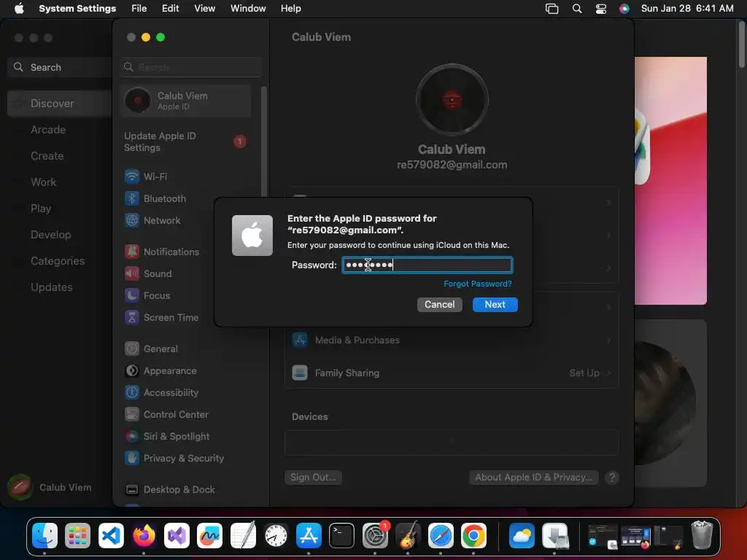Click the Stage Manager menu bar icon

[x=551, y=9]
